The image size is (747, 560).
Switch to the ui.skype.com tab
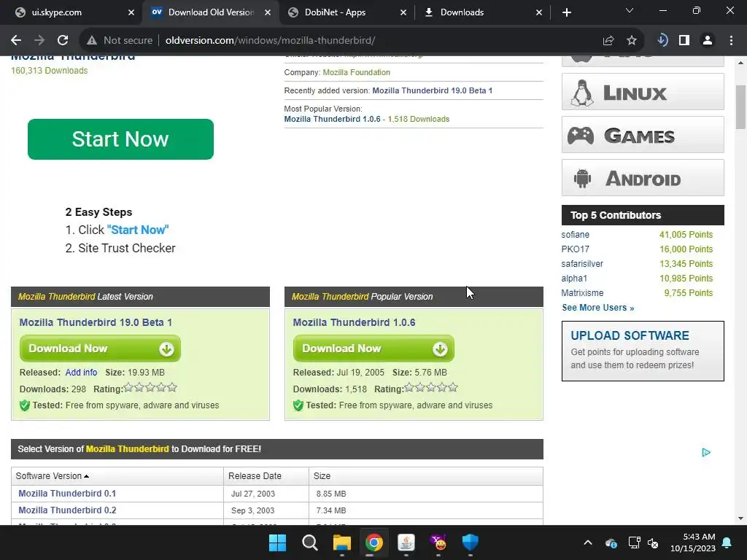pos(69,12)
